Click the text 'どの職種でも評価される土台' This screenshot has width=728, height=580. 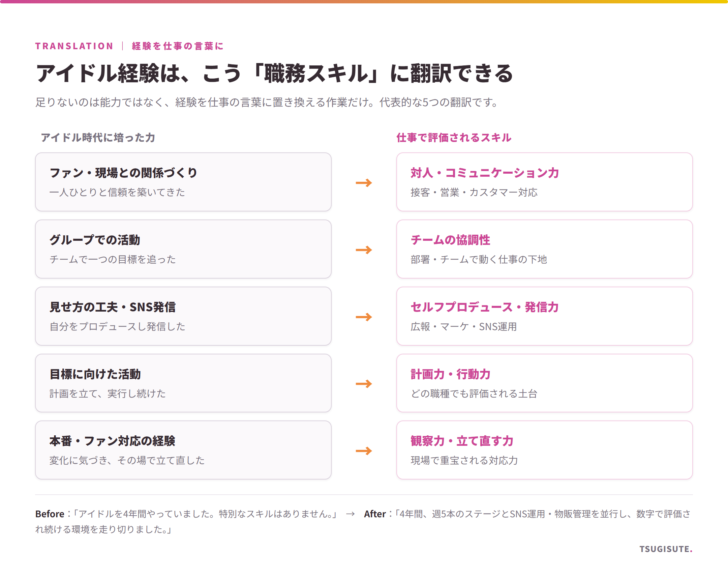pos(474,394)
